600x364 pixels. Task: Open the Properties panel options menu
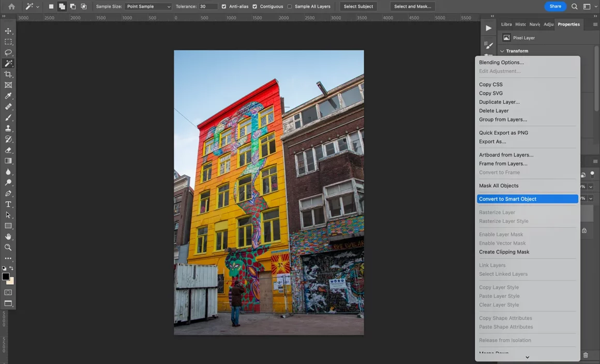coord(595,24)
